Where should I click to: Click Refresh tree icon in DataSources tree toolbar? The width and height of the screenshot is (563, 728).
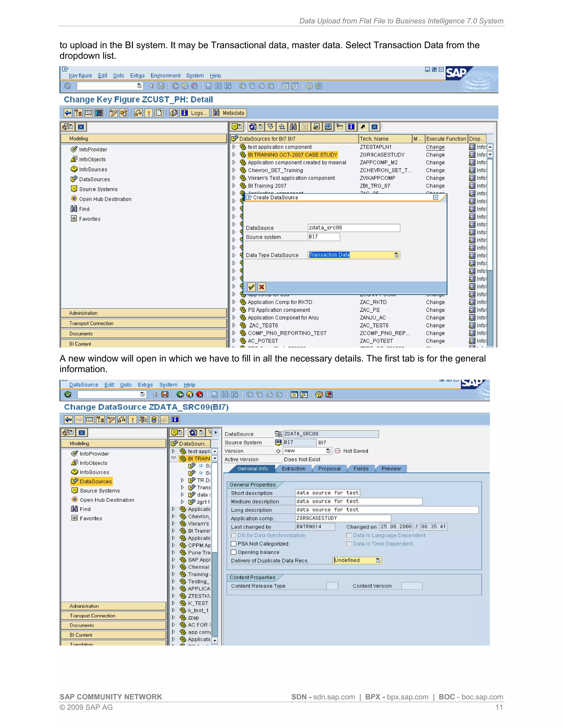253,127
